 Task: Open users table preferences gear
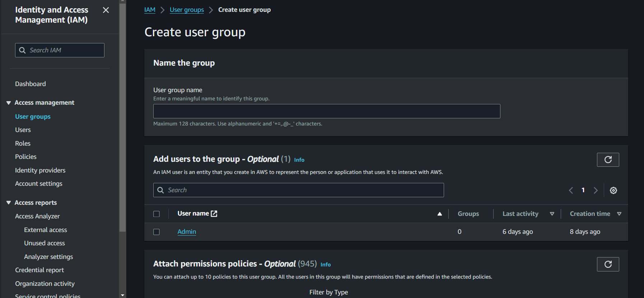(613, 190)
